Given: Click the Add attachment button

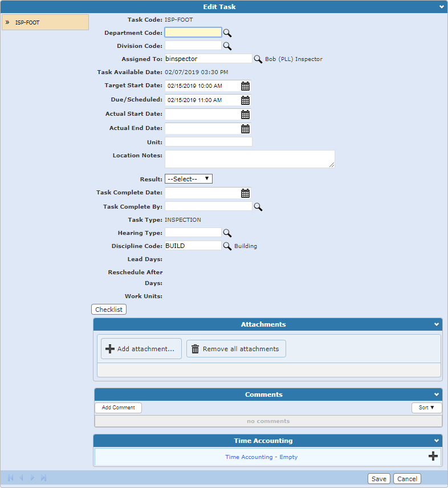Looking at the screenshot, I should click(x=141, y=349).
